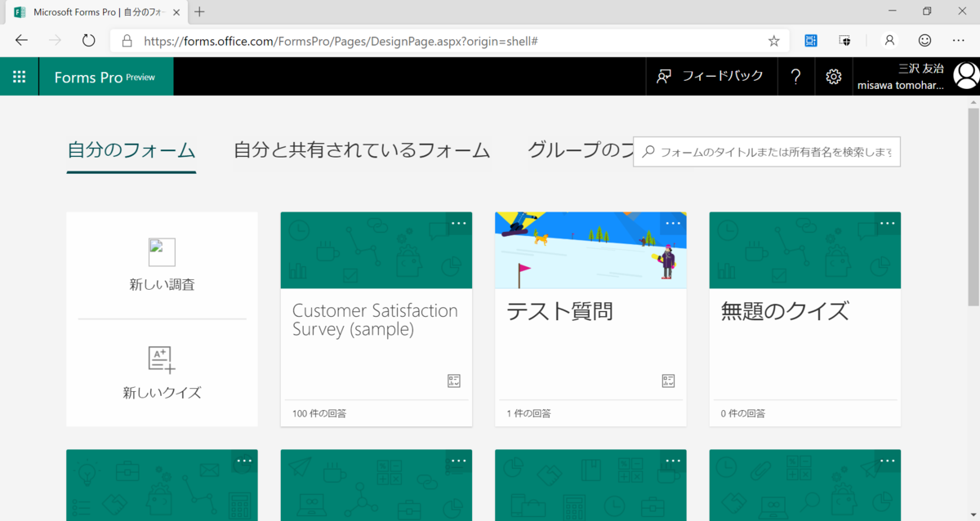
Task: Click 100 件の回答 response count
Action: point(319,413)
